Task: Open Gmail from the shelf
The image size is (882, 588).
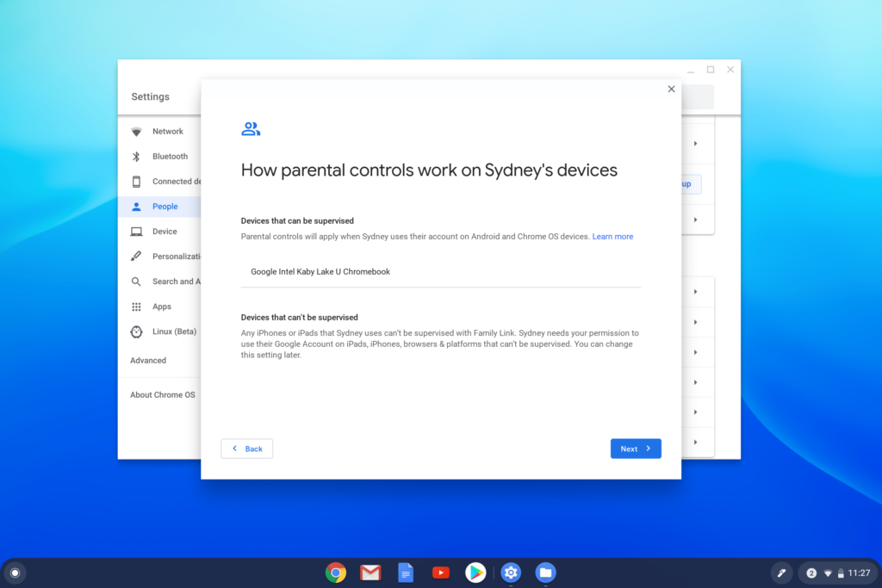Action: [x=370, y=573]
